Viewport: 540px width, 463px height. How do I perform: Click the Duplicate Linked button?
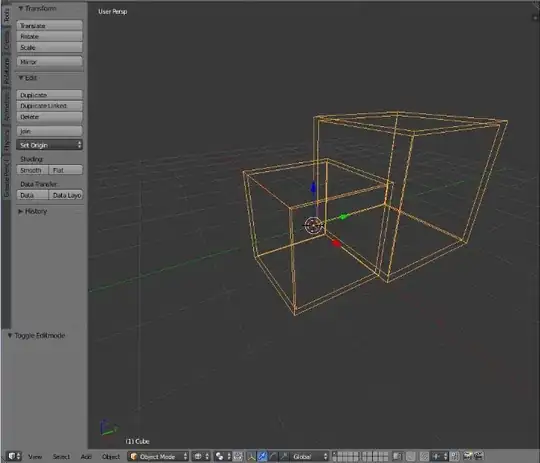point(50,106)
